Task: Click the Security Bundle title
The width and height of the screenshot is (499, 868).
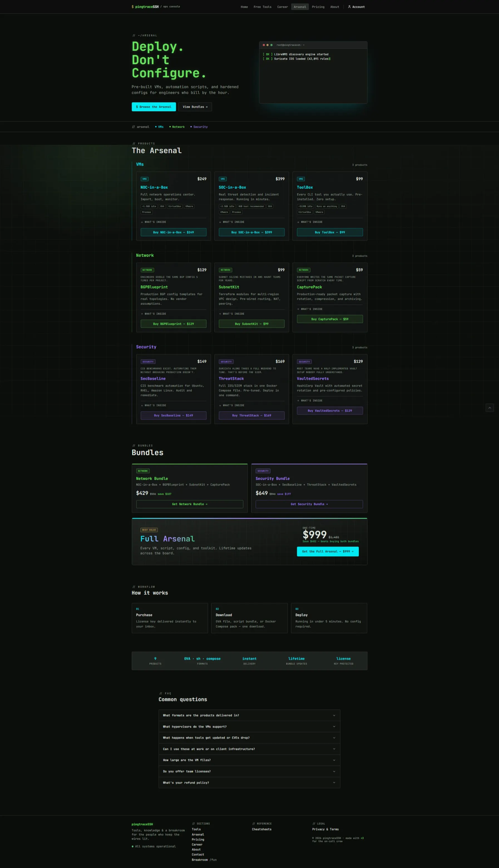Action: (x=273, y=479)
